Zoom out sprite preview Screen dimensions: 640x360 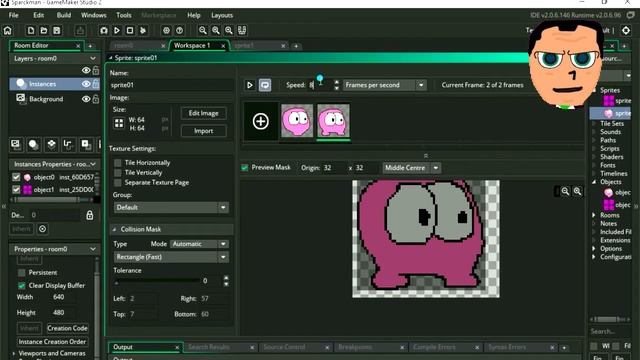[565, 191]
